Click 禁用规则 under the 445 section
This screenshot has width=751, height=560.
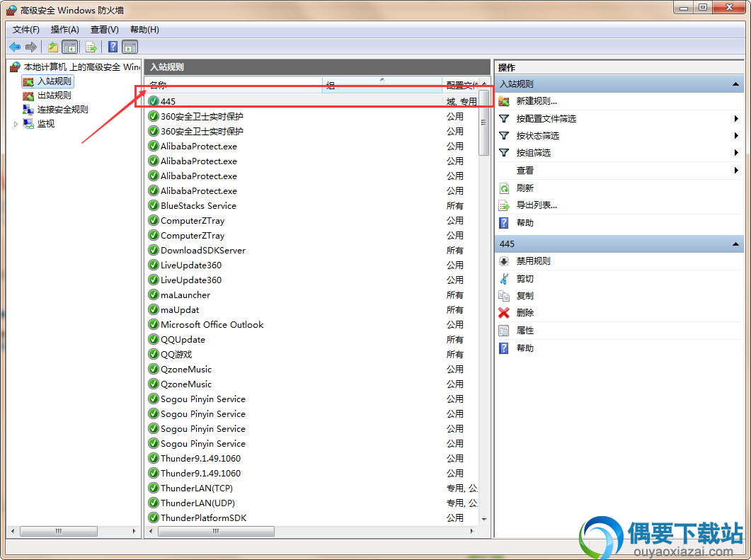[x=533, y=261]
